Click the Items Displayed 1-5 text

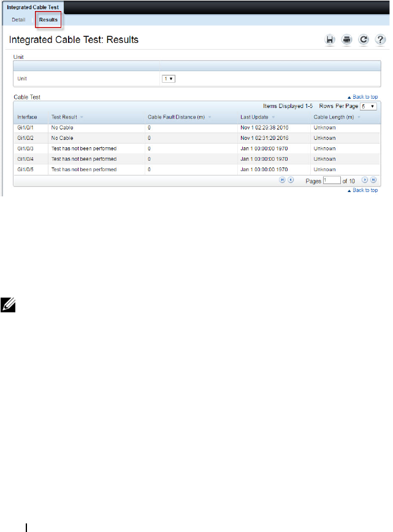[x=288, y=106]
